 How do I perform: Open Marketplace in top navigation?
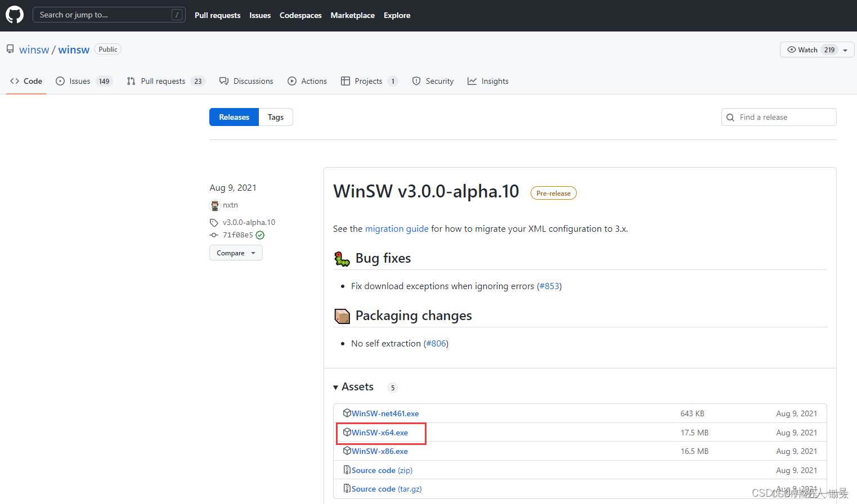353,15
